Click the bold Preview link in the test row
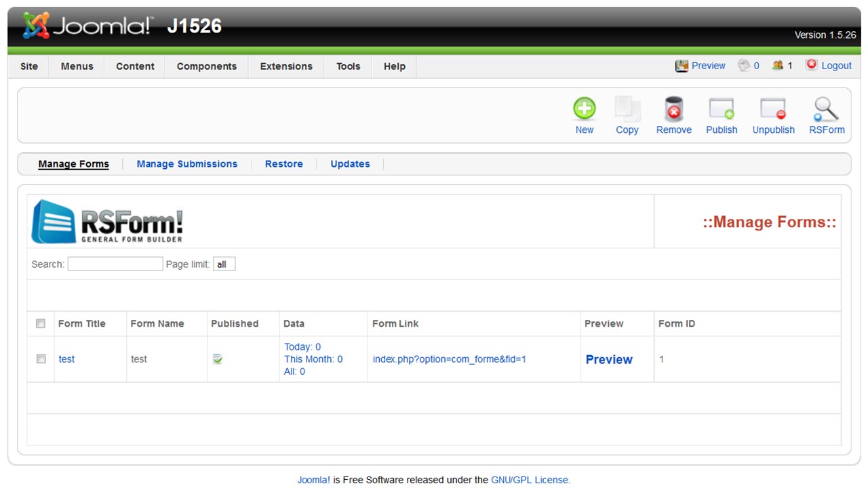868x488 pixels. coord(609,360)
